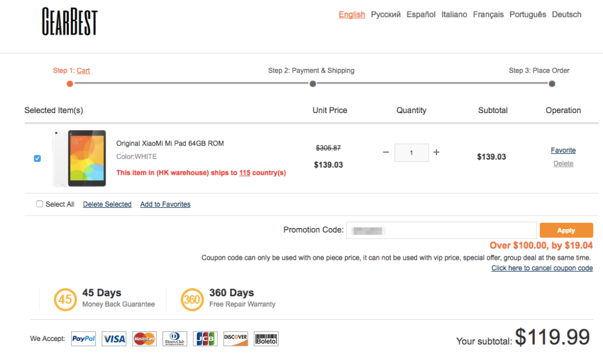
Task: Click the Add to Favorites link
Action: (x=165, y=204)
